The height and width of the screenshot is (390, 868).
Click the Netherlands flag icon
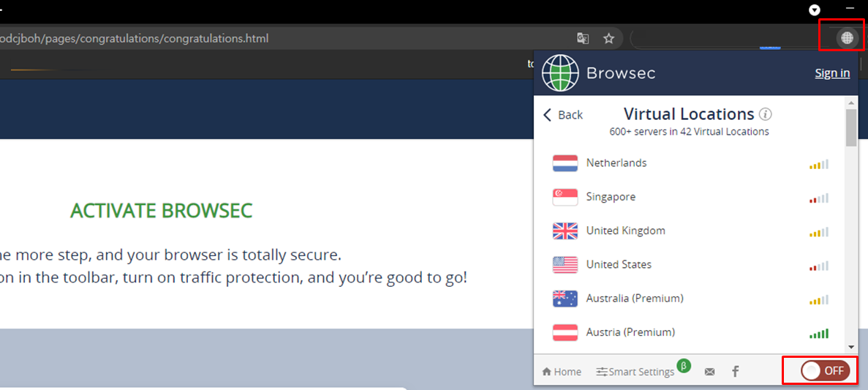pyautogui.click(x=565, y=163)
